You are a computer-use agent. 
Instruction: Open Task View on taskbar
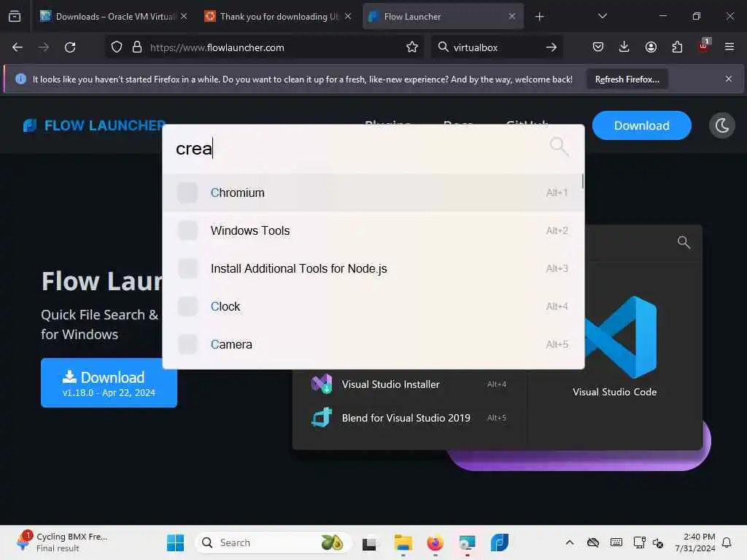point(370,542)
